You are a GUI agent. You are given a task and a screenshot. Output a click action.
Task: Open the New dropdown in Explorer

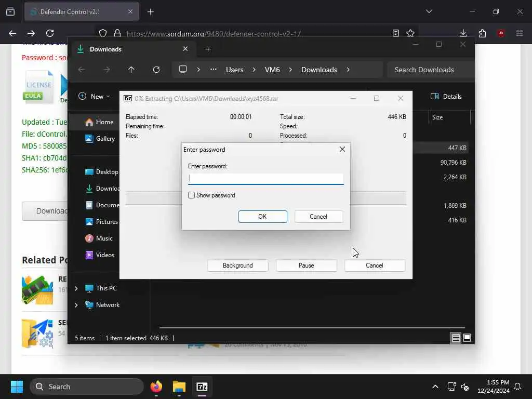(94, 96)
